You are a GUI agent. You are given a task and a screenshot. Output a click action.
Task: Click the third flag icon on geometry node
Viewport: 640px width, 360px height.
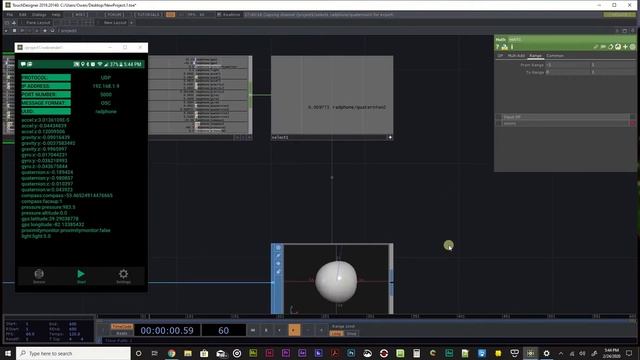tap(278, 263)
